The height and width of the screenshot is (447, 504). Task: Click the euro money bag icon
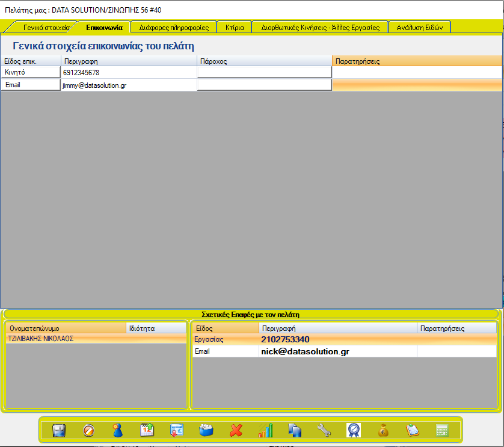point(383,431)
